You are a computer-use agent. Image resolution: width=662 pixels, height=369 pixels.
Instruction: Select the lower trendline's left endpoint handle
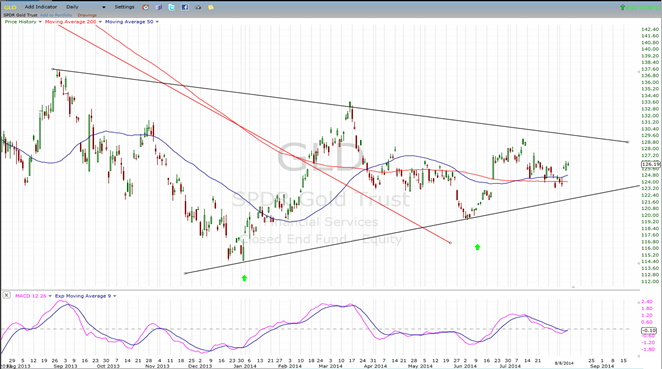pyautogui.click(x=185, y=273)
